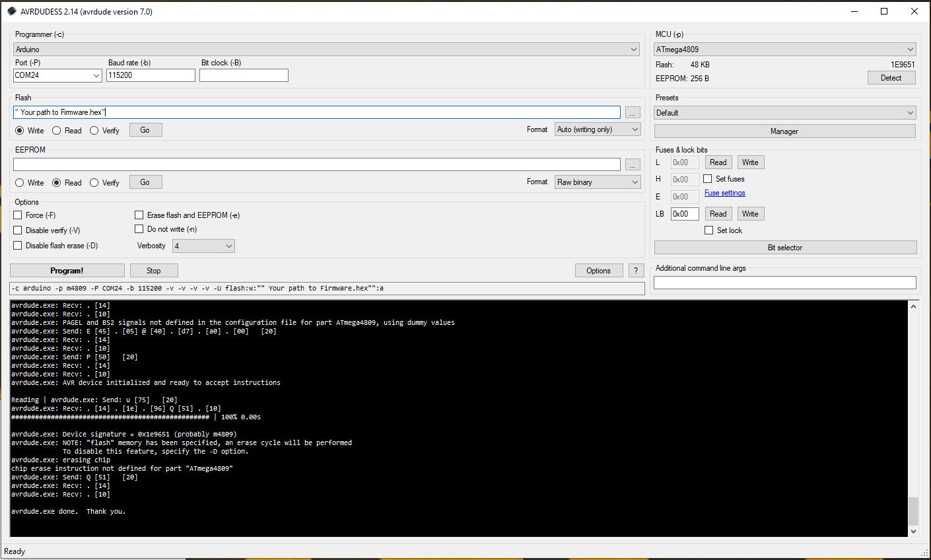The height and width of the screenshot is (560, 931).
Task: Click console scrollbar up arrow
Action: point(914,306)
